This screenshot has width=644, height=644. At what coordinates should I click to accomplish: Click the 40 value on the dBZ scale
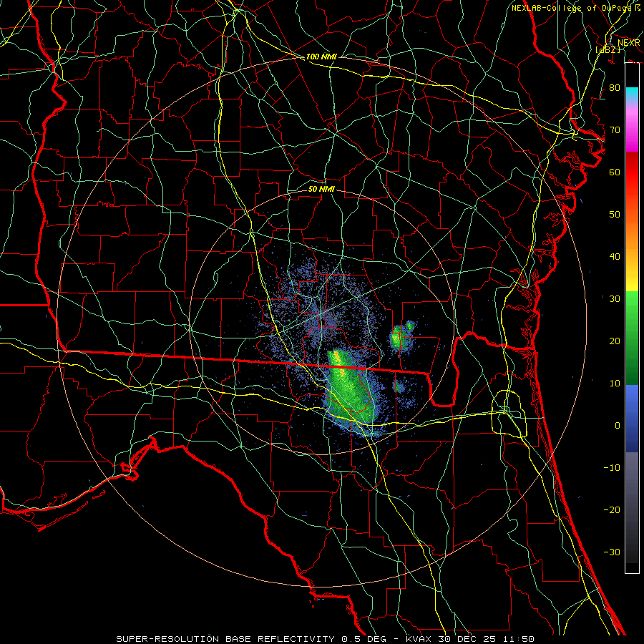pyautogui.click(x=615, y=256)
